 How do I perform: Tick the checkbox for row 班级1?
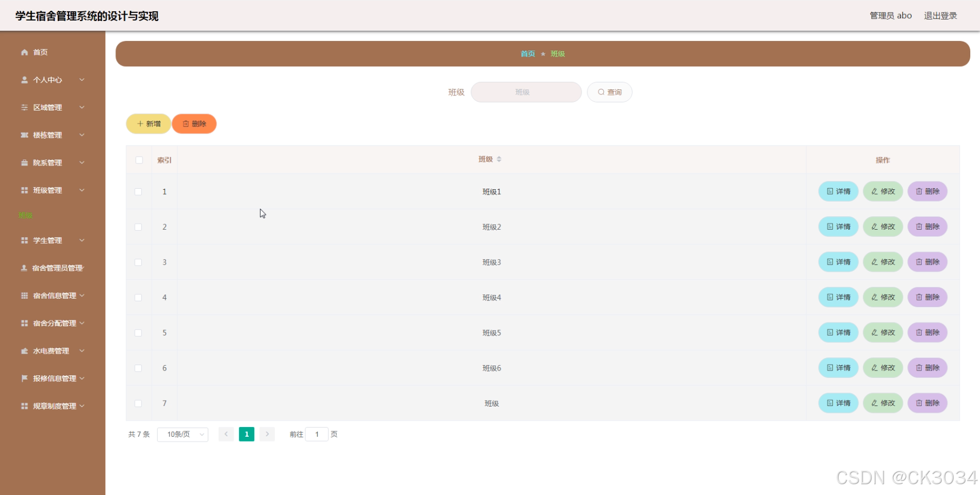(x=139, y=191)
